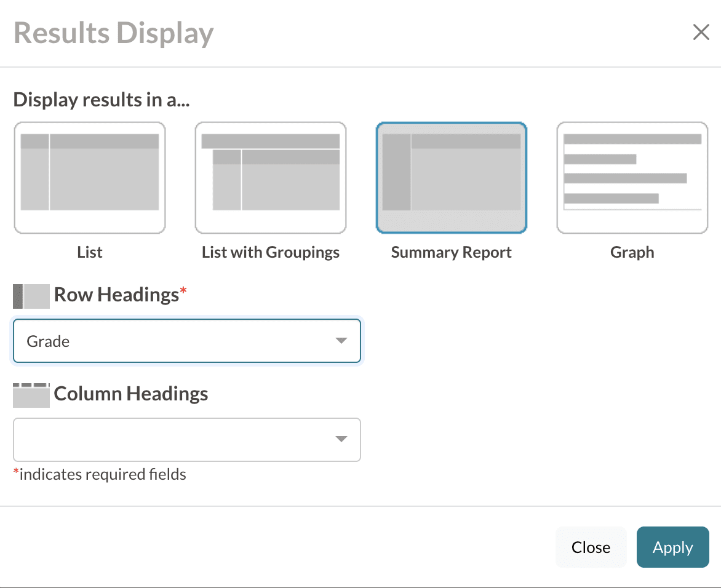Close the Results Display dialog with X
This screenshot has width=721, height=588.
pyautogui.click(x=701, y=33)
